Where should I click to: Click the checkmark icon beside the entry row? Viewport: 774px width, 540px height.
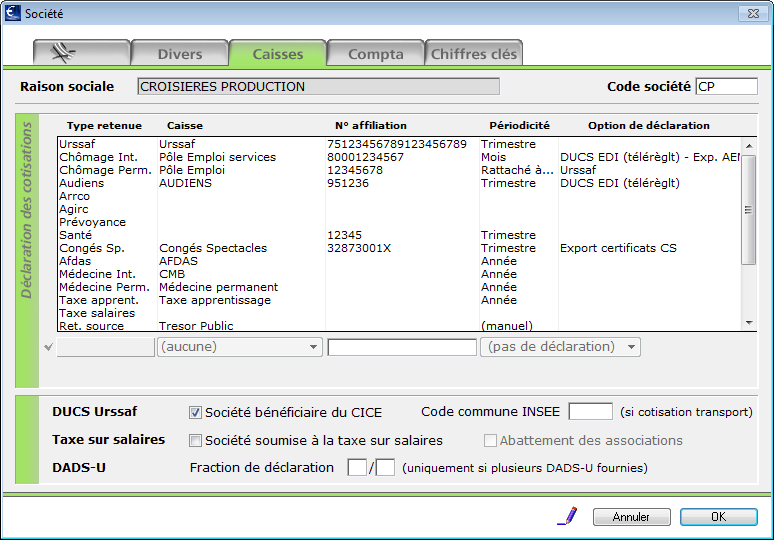tap(48, 347)
